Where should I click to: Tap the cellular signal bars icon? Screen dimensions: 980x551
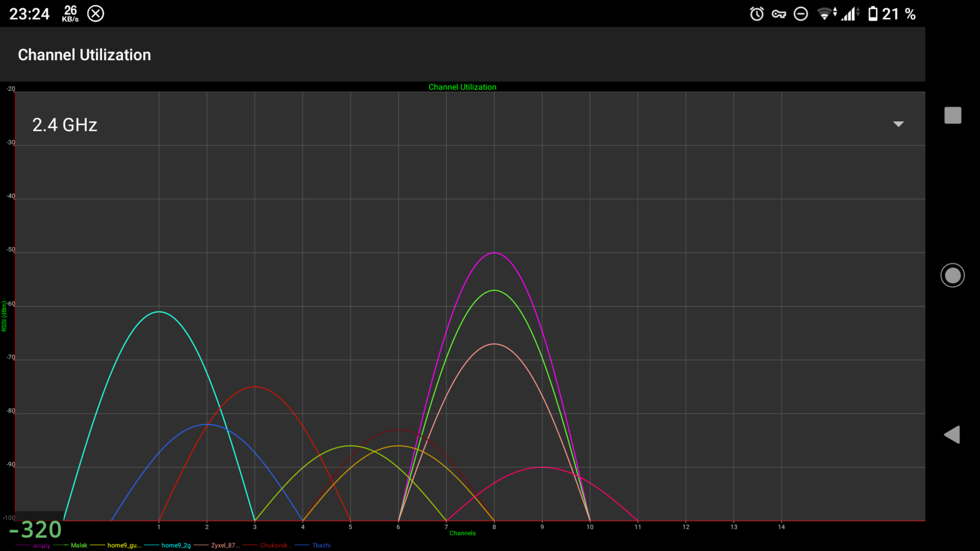point(850,14)
